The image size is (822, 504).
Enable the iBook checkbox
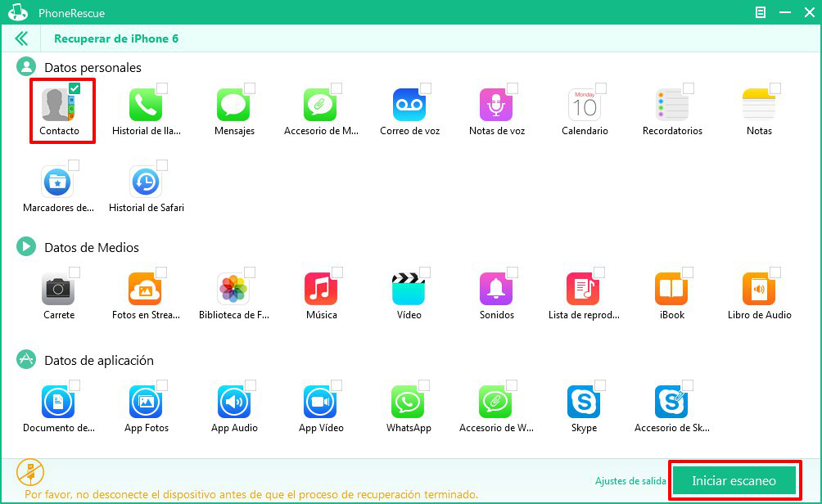688,272
